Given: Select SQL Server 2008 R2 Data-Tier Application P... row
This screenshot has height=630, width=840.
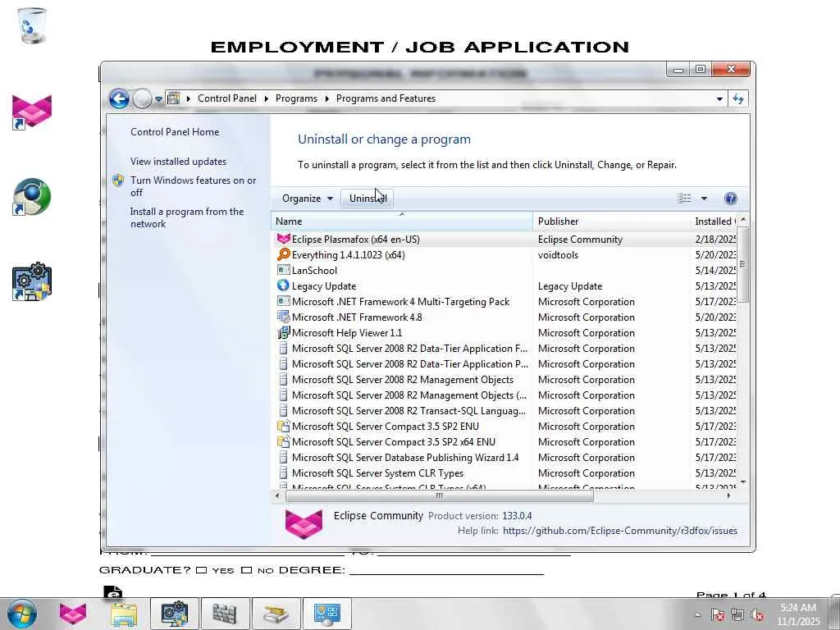Looking at the screenshot, I should point(505,363).
